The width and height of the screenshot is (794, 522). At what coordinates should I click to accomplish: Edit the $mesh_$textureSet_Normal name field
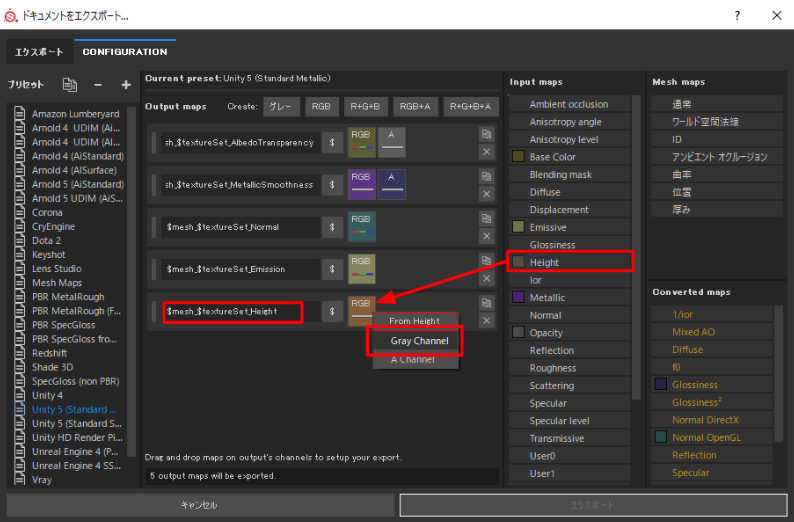tap(241, 227)
